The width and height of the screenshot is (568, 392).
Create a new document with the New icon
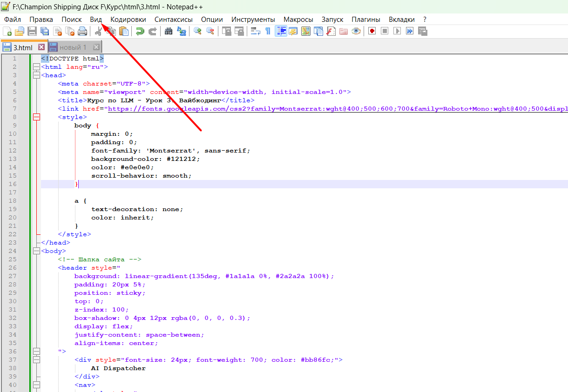coord(7,31)
